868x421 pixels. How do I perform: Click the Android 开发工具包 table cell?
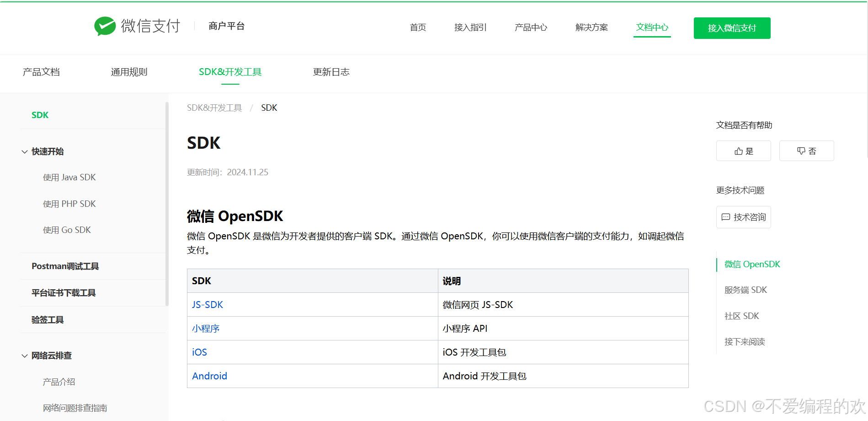[563, 376]
